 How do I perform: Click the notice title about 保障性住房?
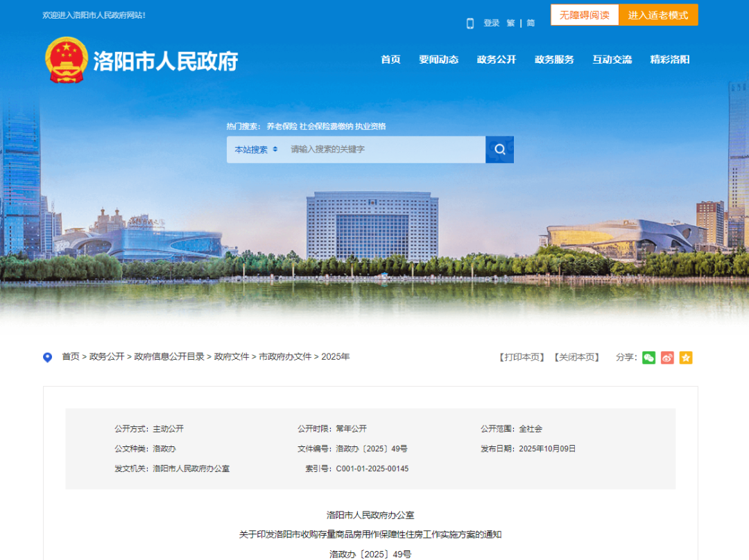tap(370, 534)
